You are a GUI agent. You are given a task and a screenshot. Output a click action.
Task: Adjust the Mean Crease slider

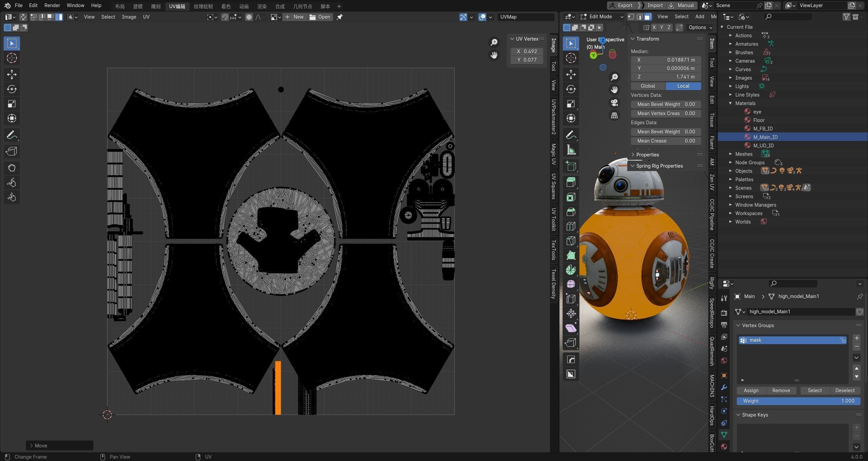(x=666, y=141)
